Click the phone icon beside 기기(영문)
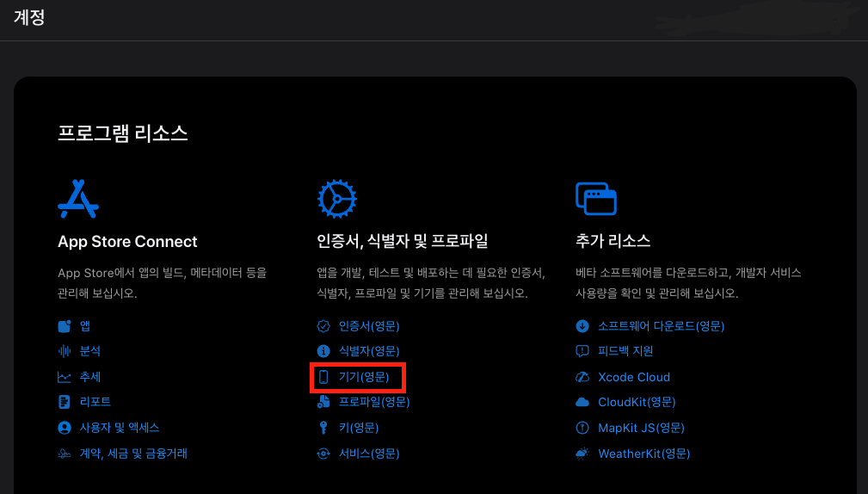 tap(323, 377)
